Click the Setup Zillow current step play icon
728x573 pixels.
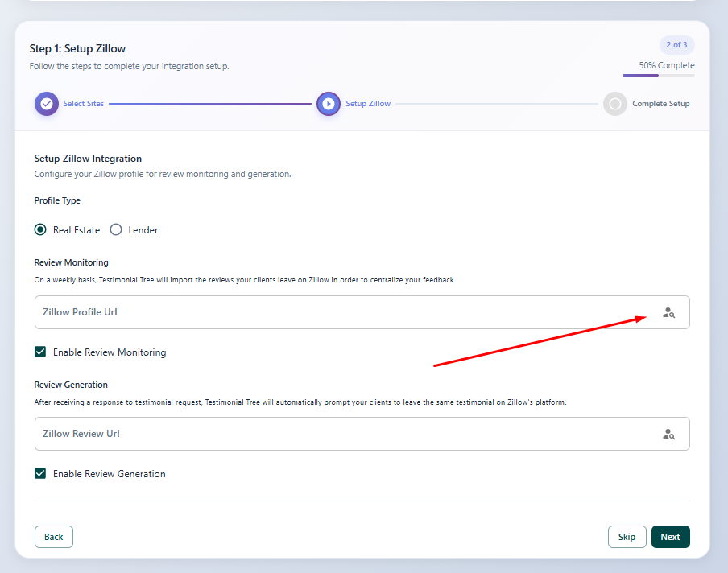click(x=329, y=104)
